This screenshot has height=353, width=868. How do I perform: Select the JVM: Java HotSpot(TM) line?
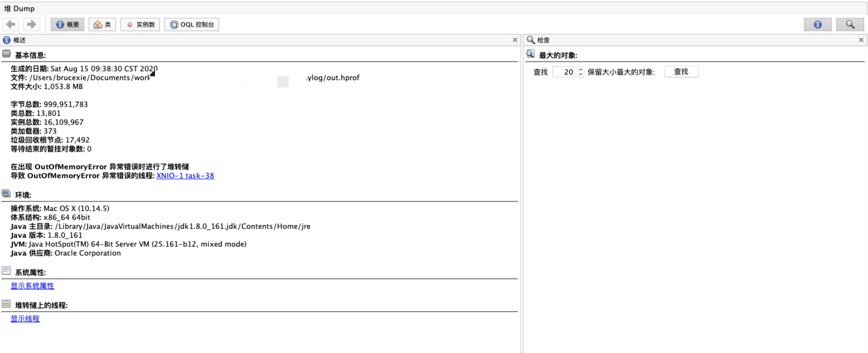coord(129,244)
